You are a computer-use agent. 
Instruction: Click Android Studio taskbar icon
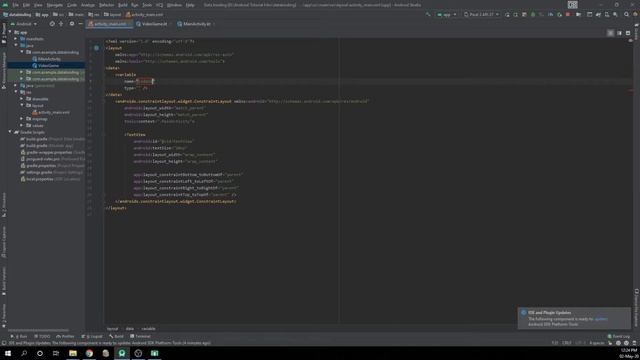(122, 353)
